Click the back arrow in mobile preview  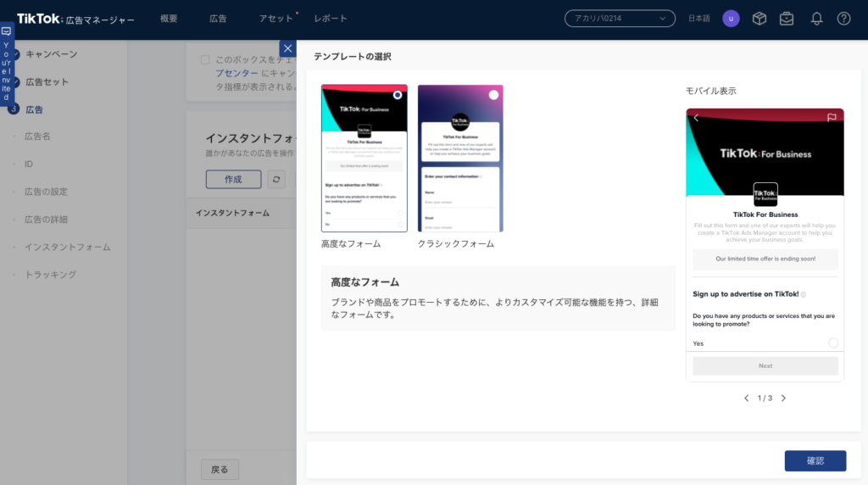pos(696,118)
